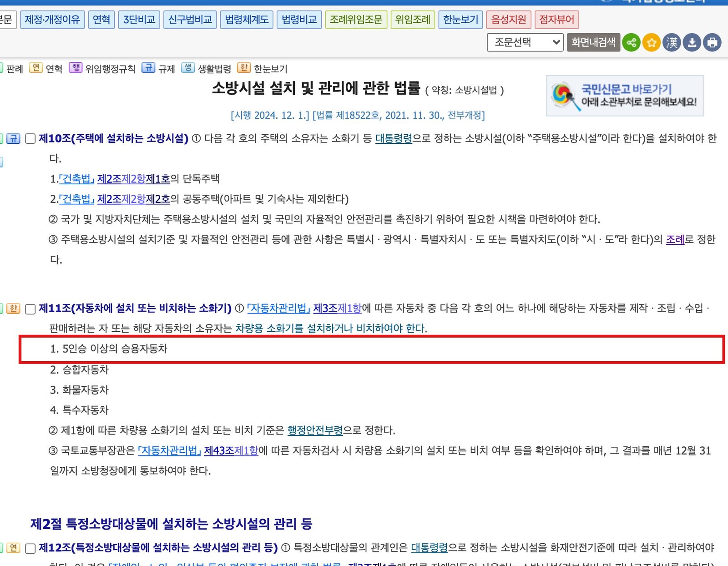Click the 규제 legend icon

tap(148, 68)
